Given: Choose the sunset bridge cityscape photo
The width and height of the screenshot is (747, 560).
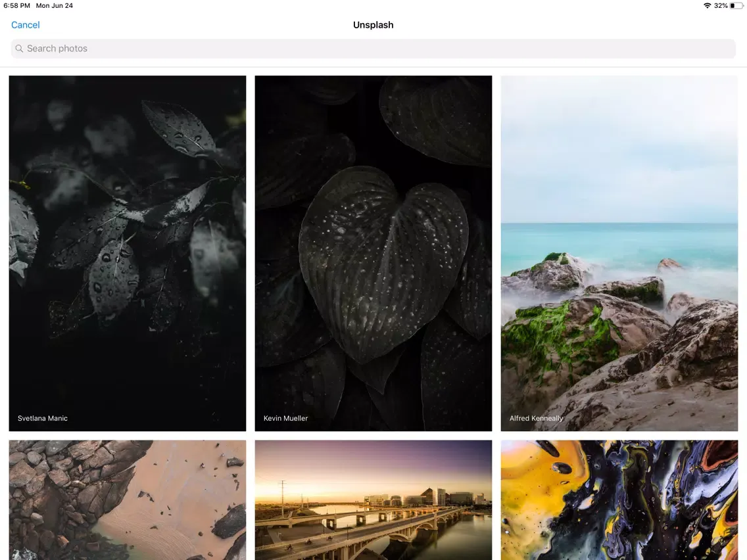Looking at the screenshot, I should (373, 500).
